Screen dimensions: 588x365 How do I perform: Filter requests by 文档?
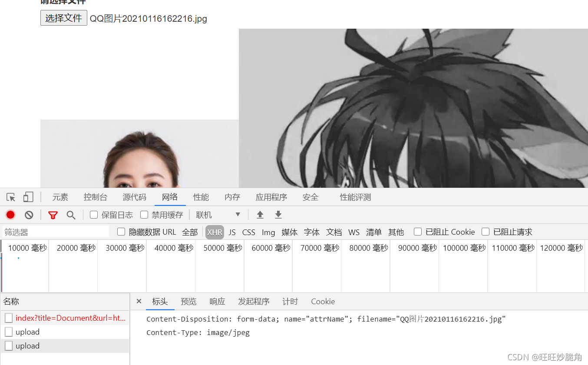[334, 232]
